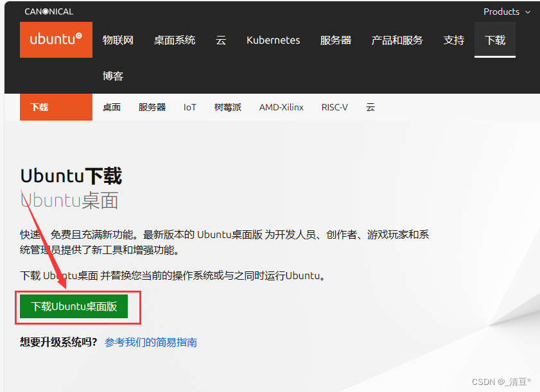Screen dimensions: 540x392
Task: Click the green 下载Ubuntu桌面版 button
Action: point(74,306)
